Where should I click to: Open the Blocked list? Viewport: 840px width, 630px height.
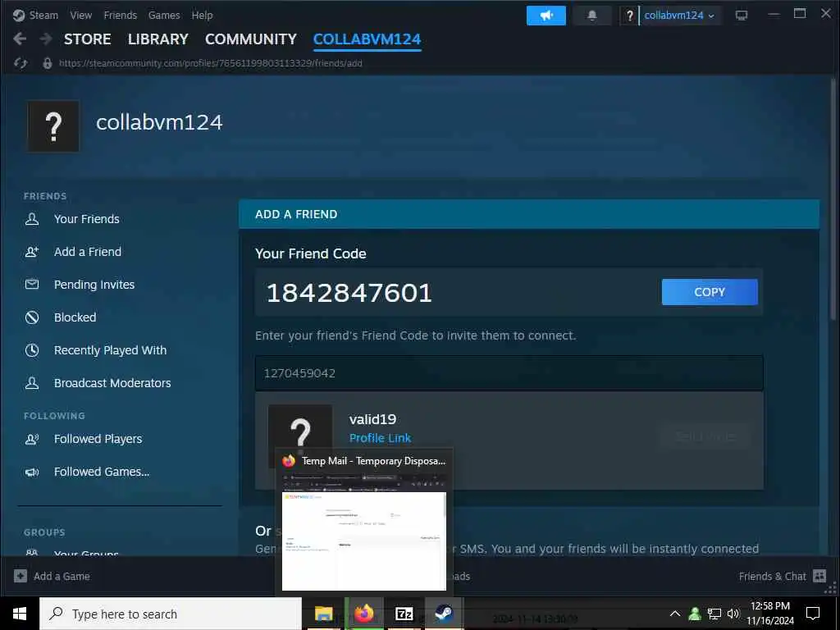[x=75, y=317]
